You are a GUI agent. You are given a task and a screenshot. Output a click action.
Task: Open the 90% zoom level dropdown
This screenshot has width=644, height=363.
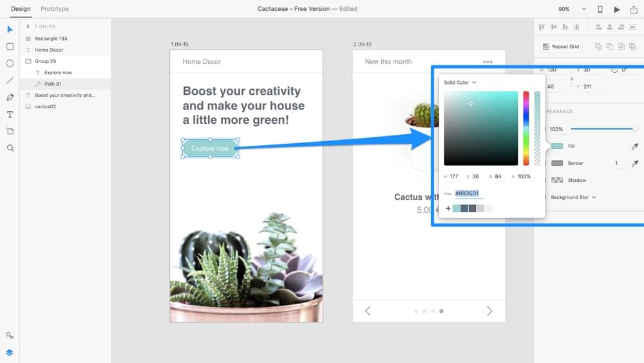pyautogui.click(x=572, y=9)
